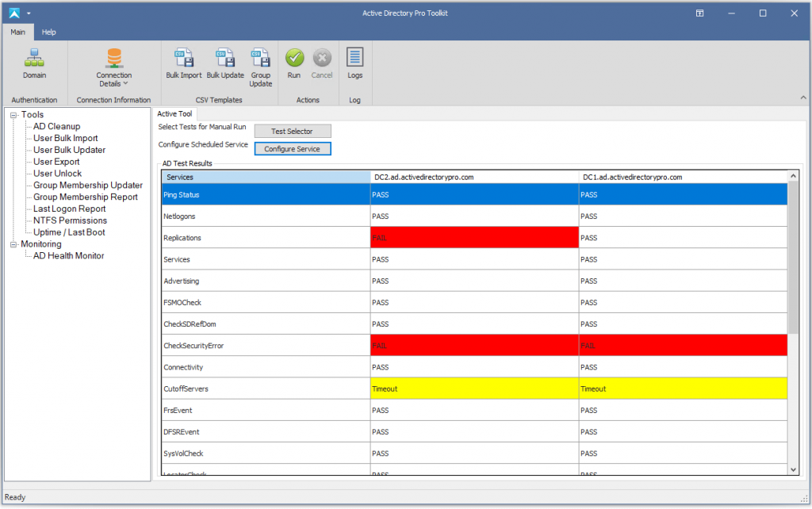Open the Domain authentication icon
This screenshot has height=509, width=812.
coord(34,58)
